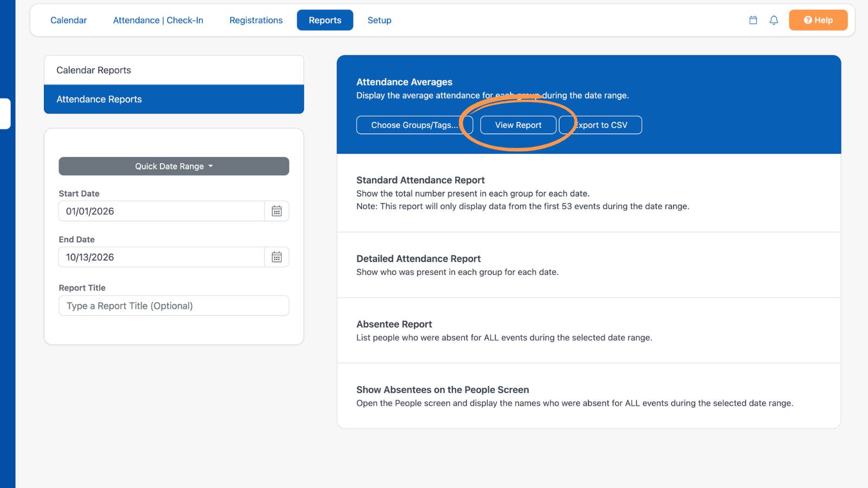Switch to the Calendar tab
Image resolution: width=868 pixels, height=488 pixels.
coord(68,20)
